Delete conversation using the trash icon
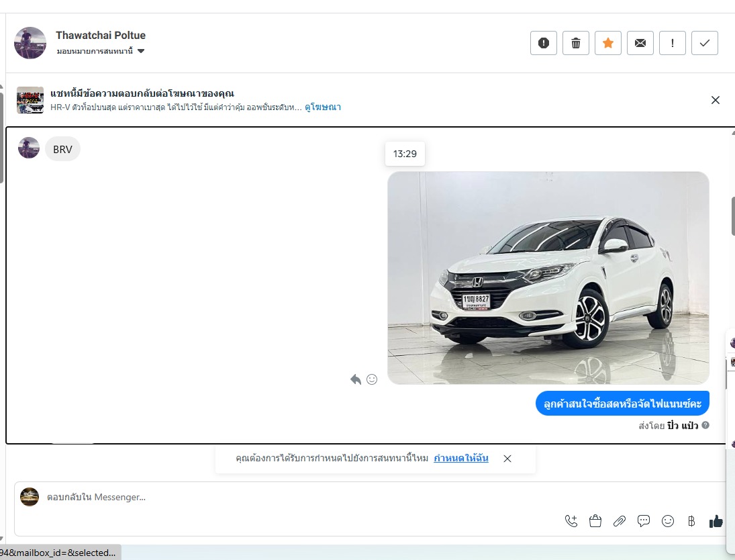The height and width of the screenshot is (560, 735). (576, 43)
